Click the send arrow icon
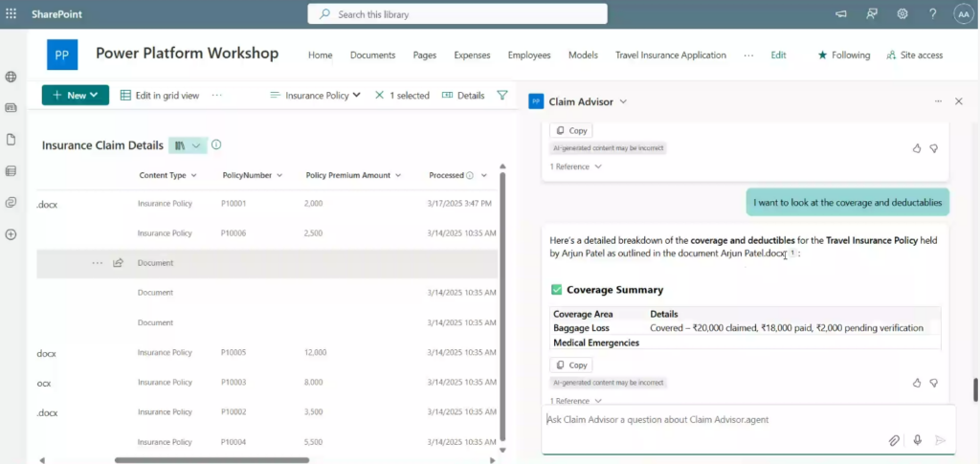The width and height of the screenshot is (980, 464). tap(940, 440)
